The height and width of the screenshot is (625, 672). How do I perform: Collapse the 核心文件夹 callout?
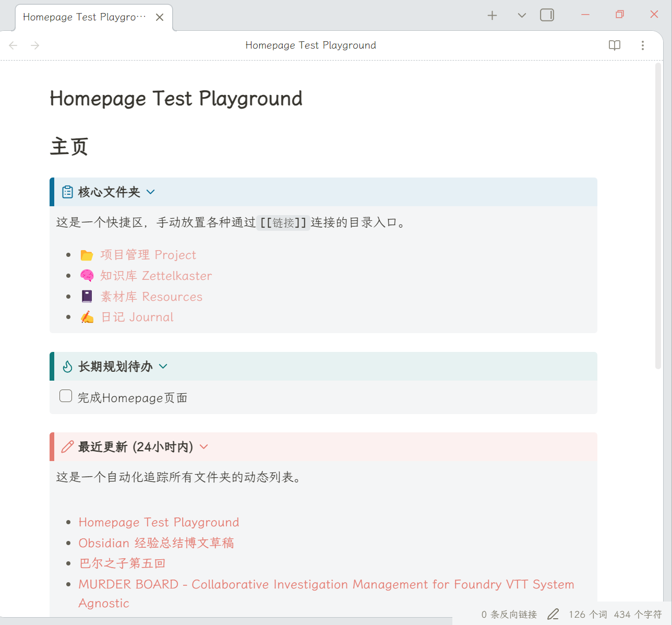151,192
